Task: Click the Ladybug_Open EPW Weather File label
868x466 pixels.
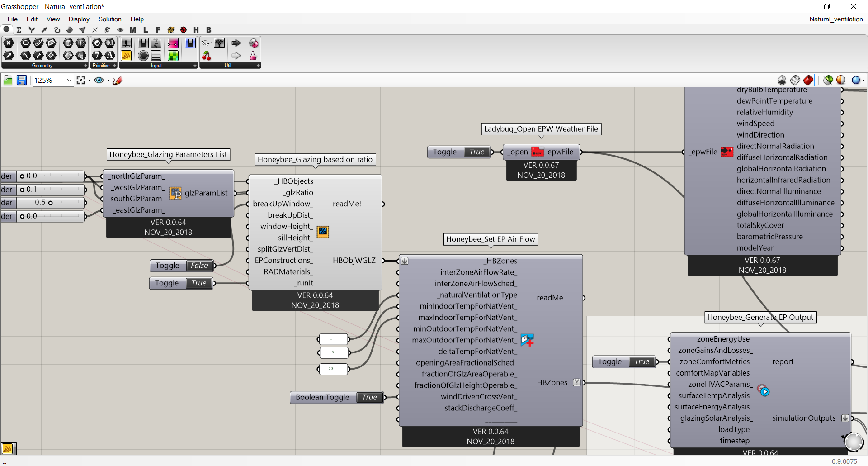Action: point(541,129)
